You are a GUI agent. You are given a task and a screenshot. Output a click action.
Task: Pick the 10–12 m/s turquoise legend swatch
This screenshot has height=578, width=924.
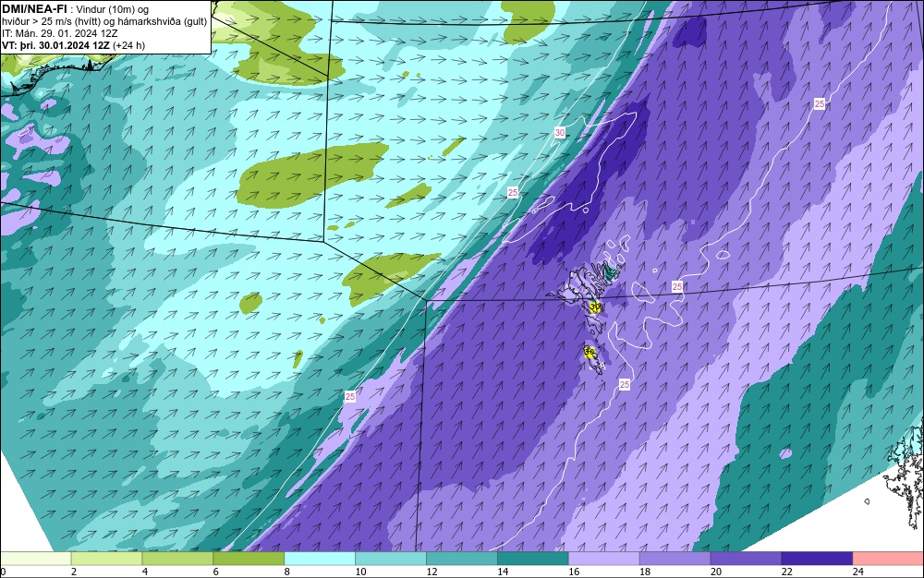pos(391,559)
